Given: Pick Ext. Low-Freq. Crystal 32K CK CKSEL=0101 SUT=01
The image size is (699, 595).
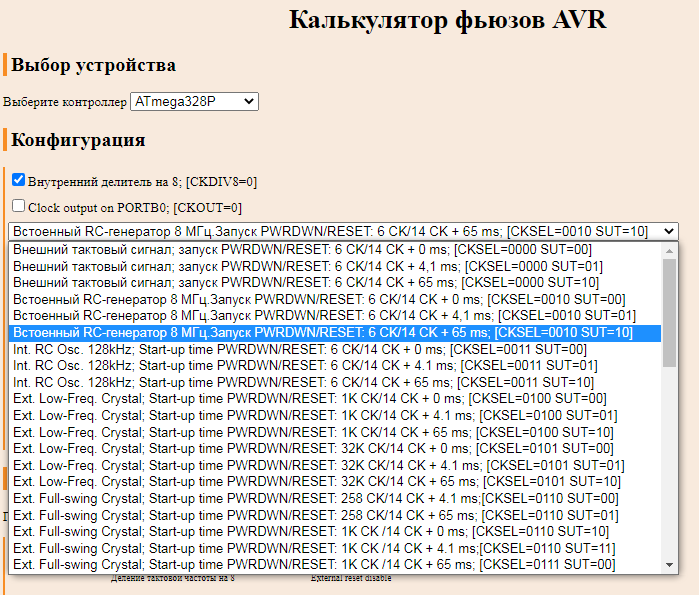Looking at the screenshot, I should point(335,465).
